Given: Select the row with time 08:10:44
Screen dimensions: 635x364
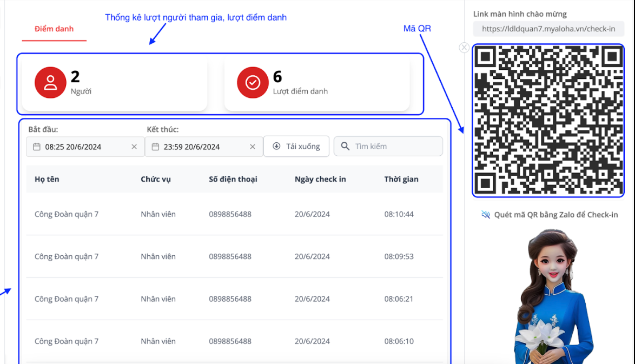Looking at the screenshot, I should click(234, 214).
